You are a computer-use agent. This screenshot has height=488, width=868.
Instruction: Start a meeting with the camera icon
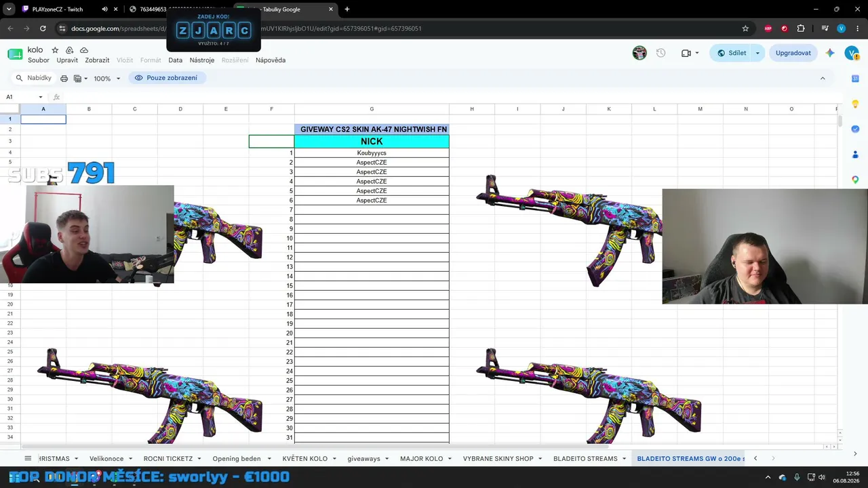coord(690,53)
